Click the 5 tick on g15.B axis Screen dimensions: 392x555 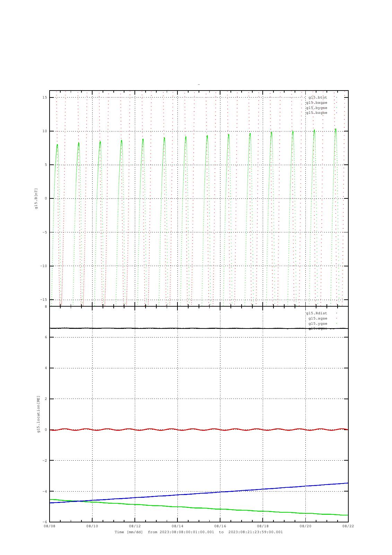[46, 165]
